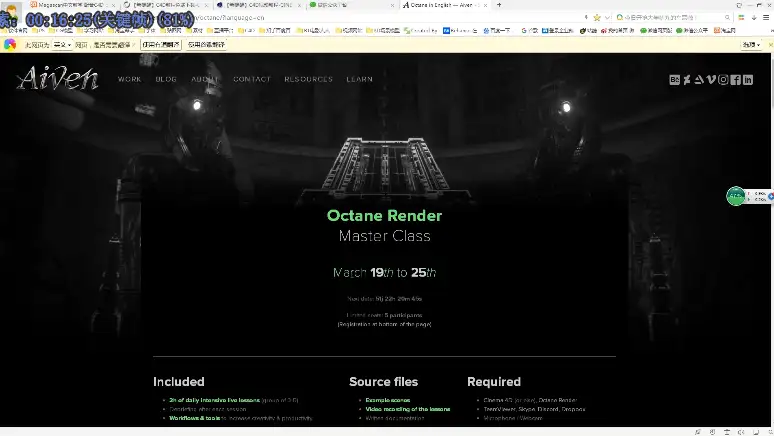The image size is (774, 436).
Task: Click the colorful translate bar logo
Action: pyautogui.click(x=10, y=44)
